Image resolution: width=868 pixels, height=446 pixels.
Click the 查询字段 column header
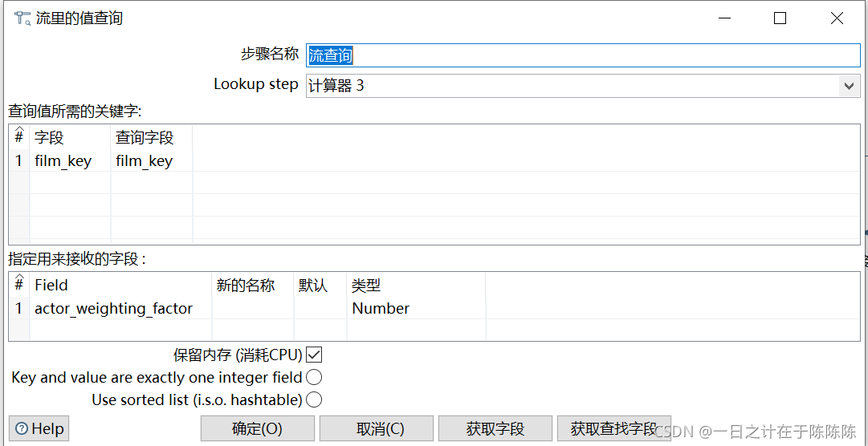click(x=152, y=138)
